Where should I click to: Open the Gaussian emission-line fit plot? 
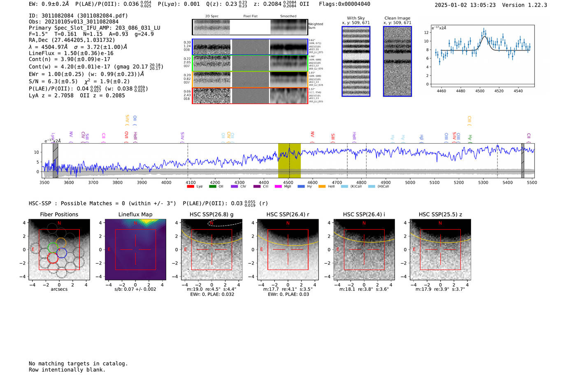(482, 56)
